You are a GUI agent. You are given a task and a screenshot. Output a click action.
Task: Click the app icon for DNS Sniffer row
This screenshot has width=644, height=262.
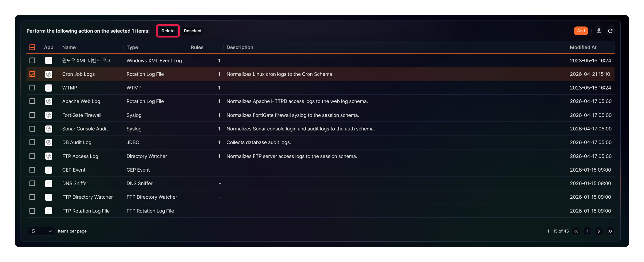point(49,183)
